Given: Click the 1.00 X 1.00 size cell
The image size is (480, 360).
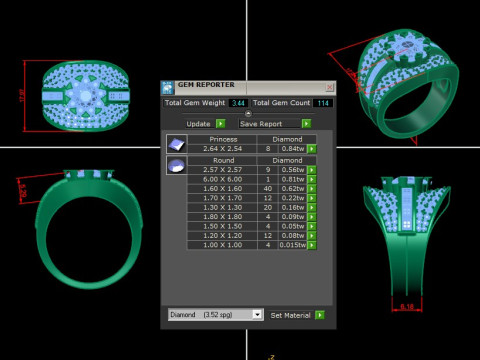Looking at the screenshot, I should (x=223, y=245).
